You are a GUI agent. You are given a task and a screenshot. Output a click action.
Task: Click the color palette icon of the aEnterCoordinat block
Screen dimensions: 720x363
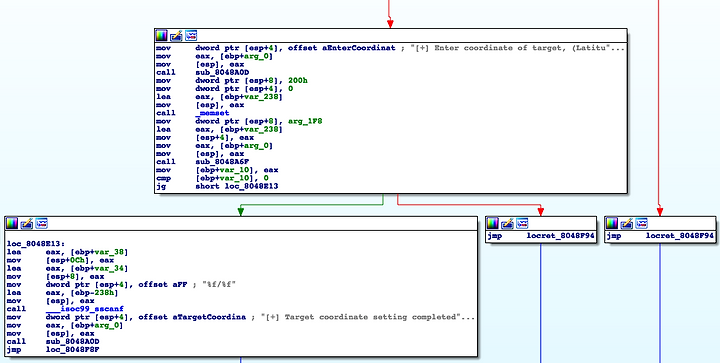pyautogui.click(x=161, y=35)
